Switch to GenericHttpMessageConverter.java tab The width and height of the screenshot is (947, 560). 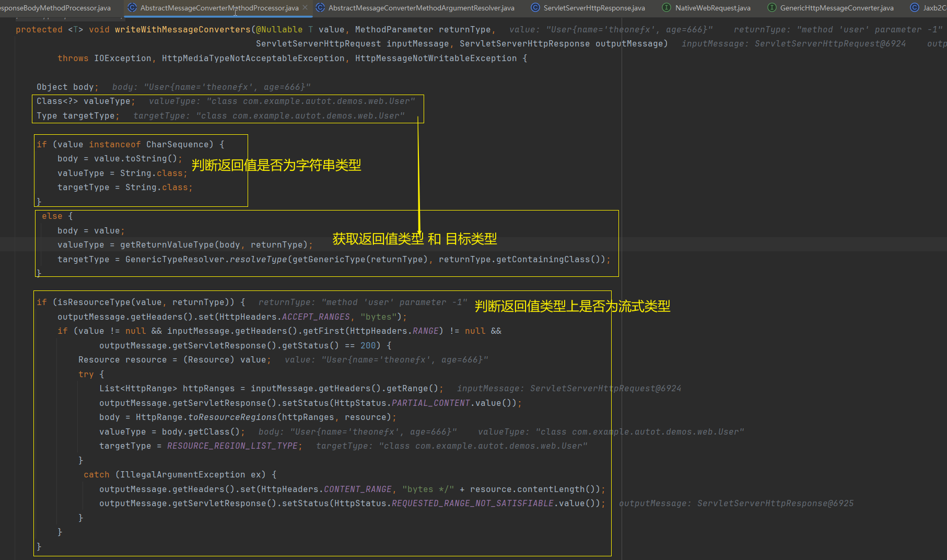pyautogui.click(x=837, y=8)
